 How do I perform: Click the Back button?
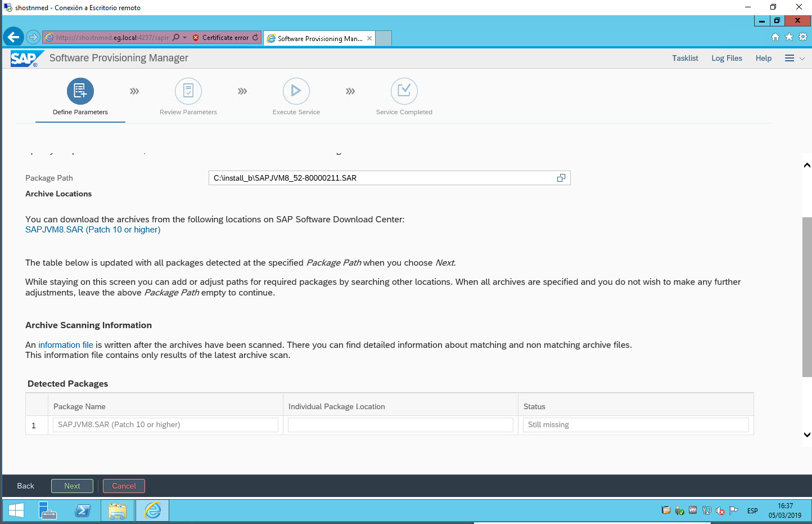(25, 486)
